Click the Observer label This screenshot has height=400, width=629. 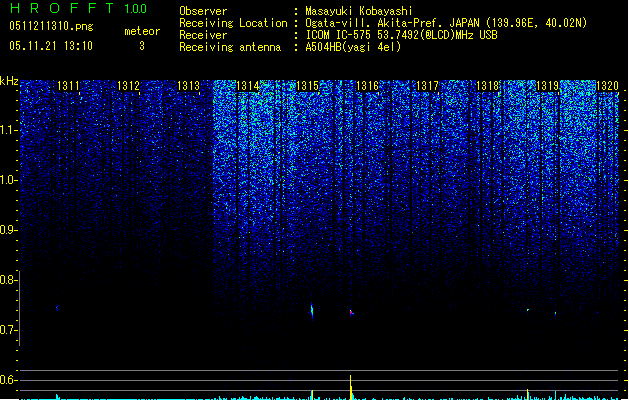(203, 11)
